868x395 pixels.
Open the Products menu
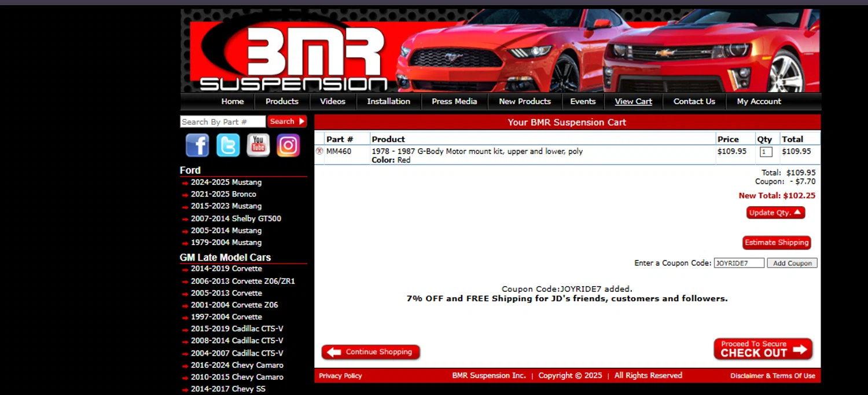coord(282,101)
